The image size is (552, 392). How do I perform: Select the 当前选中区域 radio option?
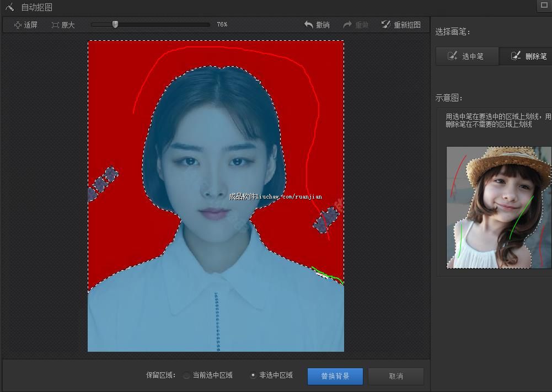186,375
